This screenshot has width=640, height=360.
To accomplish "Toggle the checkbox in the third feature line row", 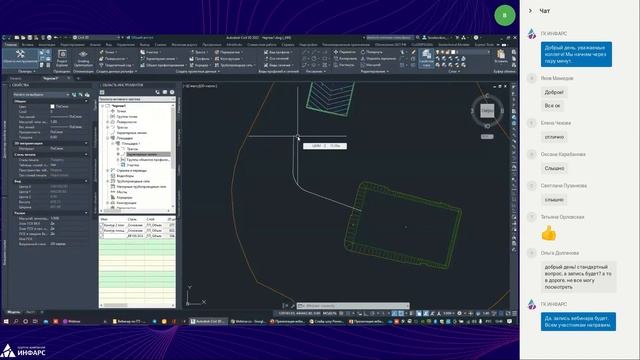I will coord(102,236).
